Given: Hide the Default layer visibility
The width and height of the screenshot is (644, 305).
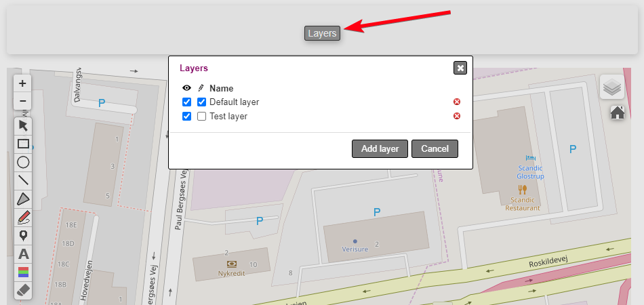Looking at the screenshot, I should (x=187, y=102).
